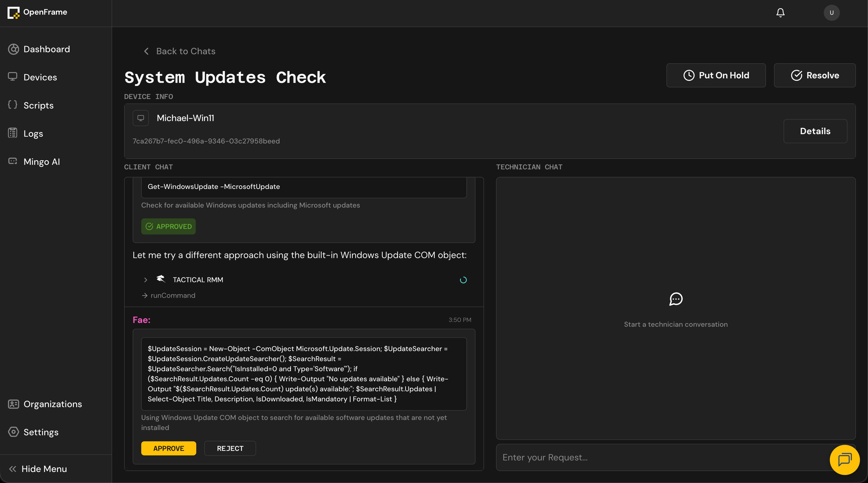This screenshot has height=483, width=868.
Task: Click the Settings gear icon
Action: [13, 432]
